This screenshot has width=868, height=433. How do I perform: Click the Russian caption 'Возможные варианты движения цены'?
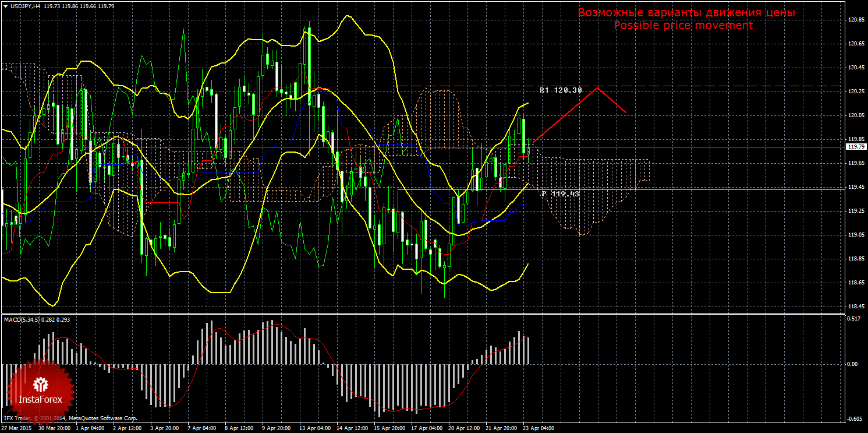tap(686, 12)
